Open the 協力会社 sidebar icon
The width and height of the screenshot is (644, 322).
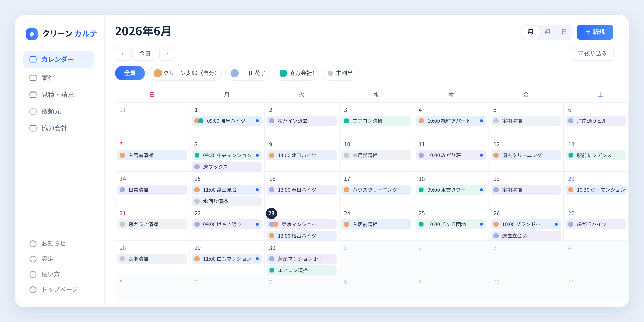point(33,128)
